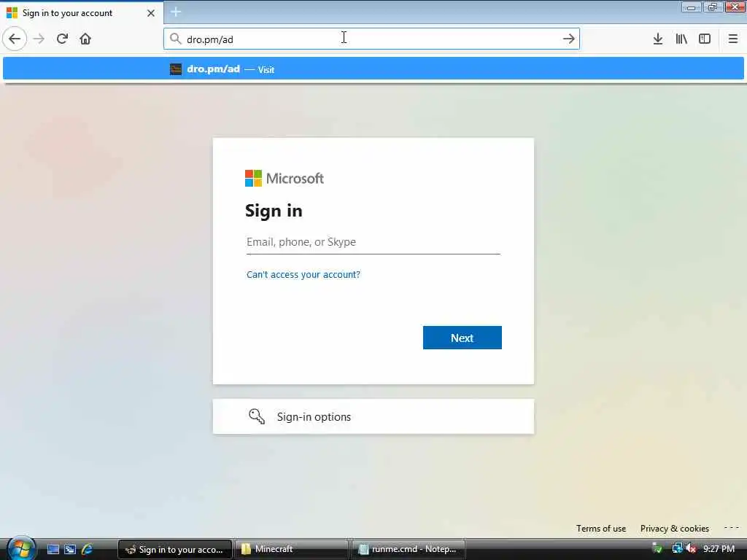Click the key icon beside Sign-in options
747x560 pixels.
(x=257, y=416)
